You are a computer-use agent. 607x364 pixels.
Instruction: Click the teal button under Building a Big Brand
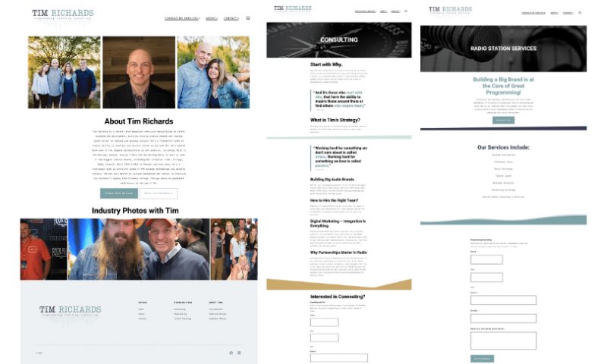click(x=504, y=121)
